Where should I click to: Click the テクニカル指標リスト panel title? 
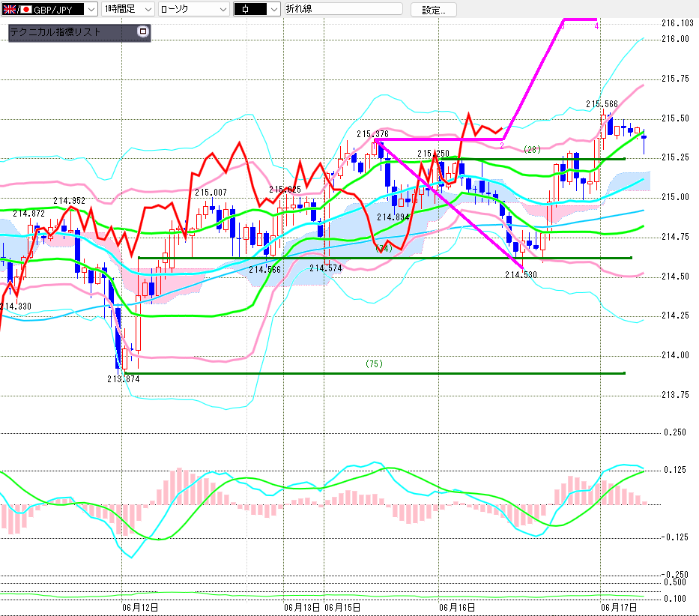(x=55, y=32)
